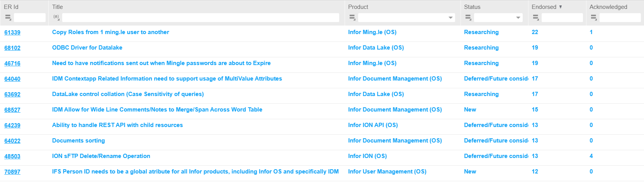Select title 'IDM Allow for Wide Line Comments' row
Screen dimensions: 644x182
coord(157,110)
